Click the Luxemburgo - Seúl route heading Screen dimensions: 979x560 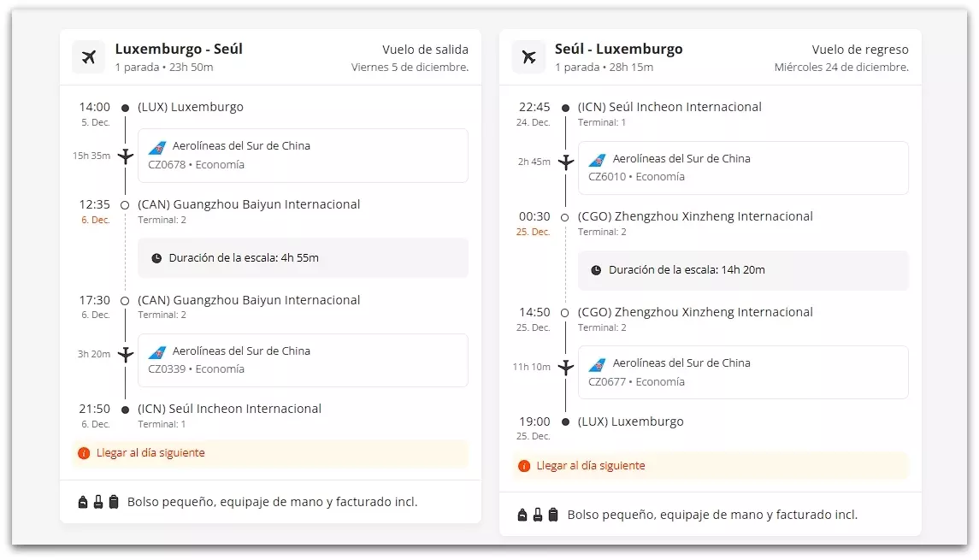(179, 49)
